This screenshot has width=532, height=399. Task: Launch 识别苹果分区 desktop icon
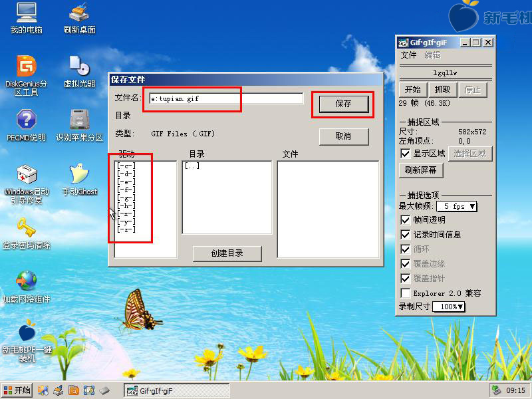click(79, 125)
